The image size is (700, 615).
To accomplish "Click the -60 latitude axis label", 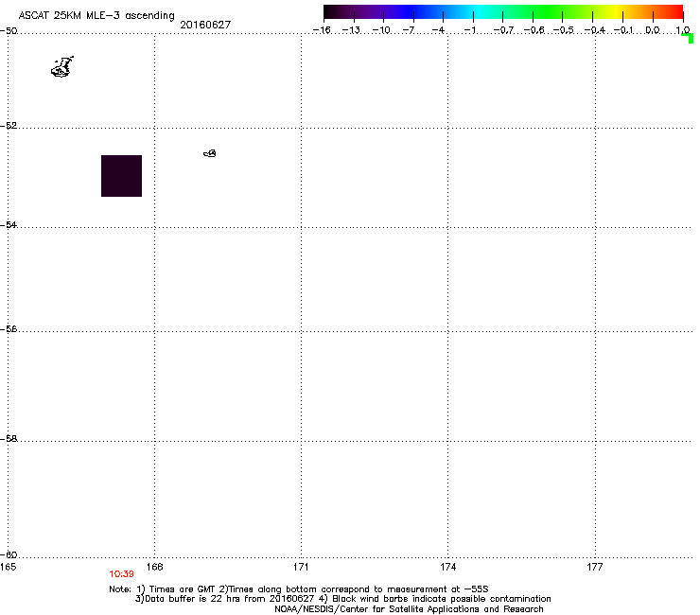I will tap(9, 555).
